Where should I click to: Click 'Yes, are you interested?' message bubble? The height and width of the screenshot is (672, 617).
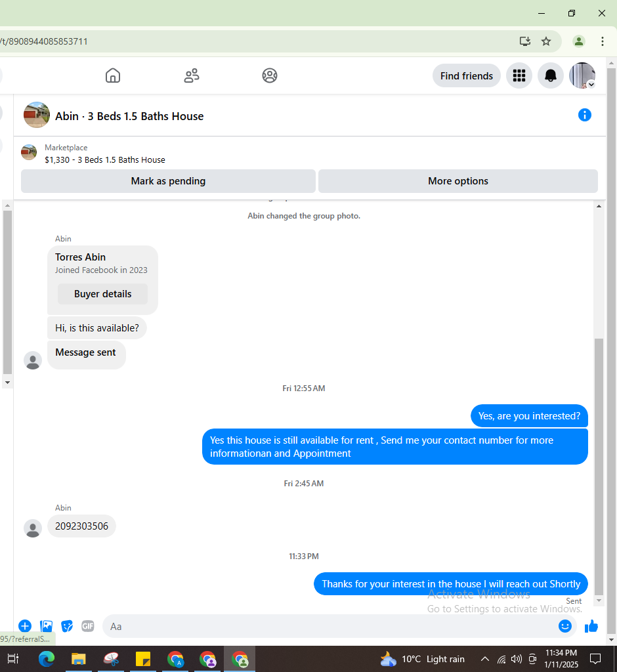[529, 415]
